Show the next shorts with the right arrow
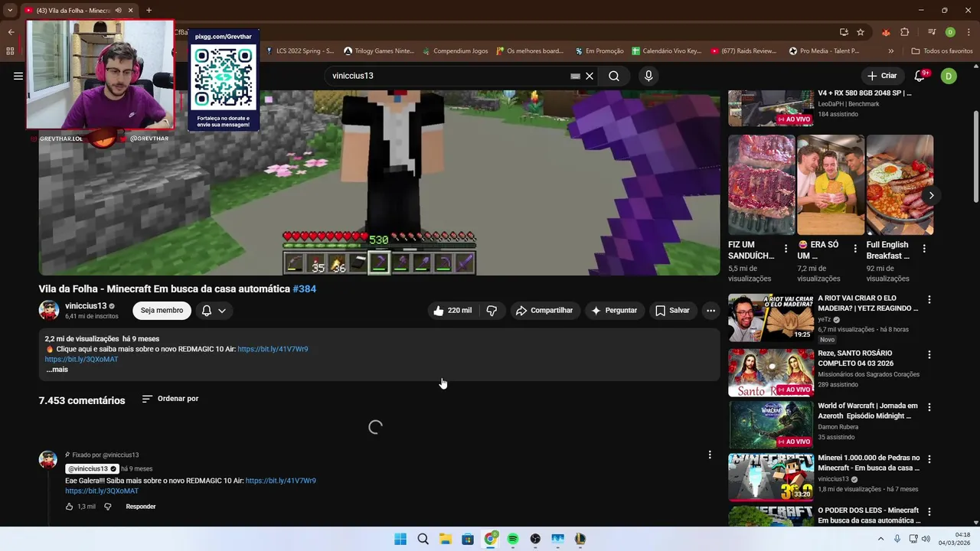The width and height of the screenshot is (980, 551). [x=931, y=195]
